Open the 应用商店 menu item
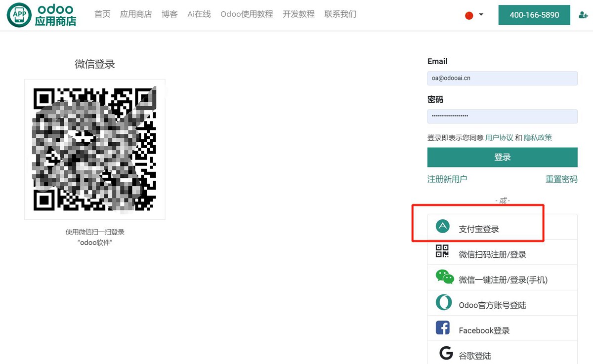Viewport: 593px width, 364px height. (136, 14)
